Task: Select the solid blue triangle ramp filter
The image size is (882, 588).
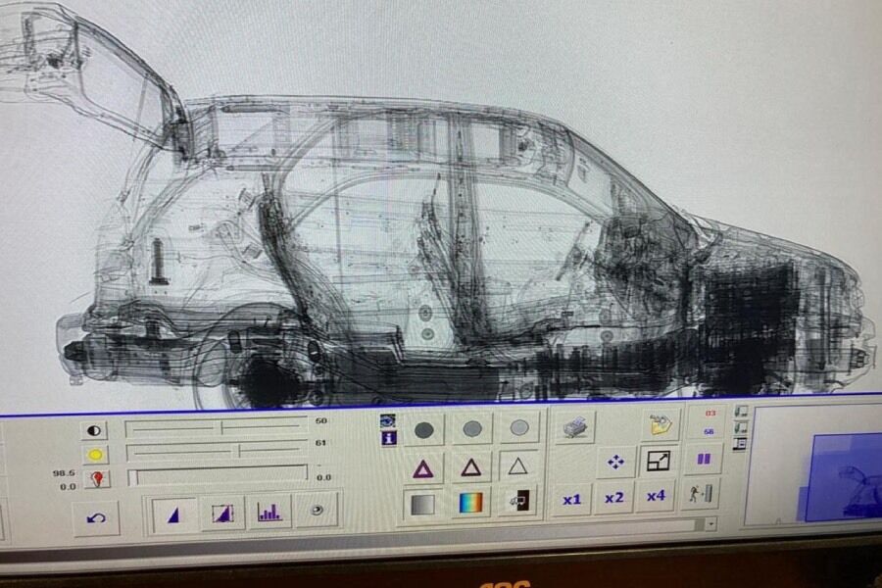Action: [x=173, y=514]
